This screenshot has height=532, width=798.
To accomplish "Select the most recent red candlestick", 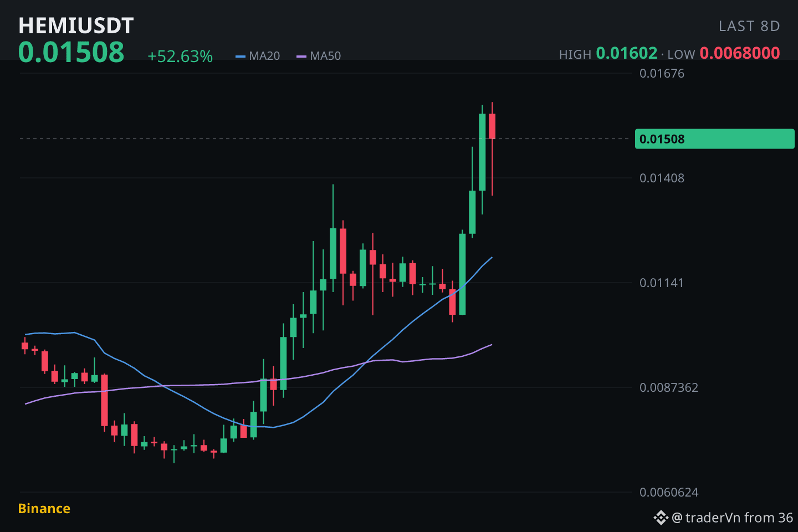I will point(492,126).
